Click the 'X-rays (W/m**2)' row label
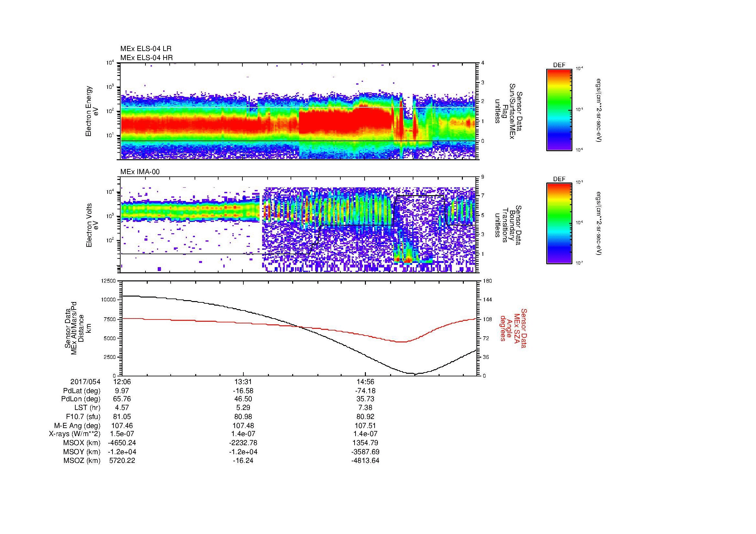Screen dimensions: 756x534 point(74,434)
